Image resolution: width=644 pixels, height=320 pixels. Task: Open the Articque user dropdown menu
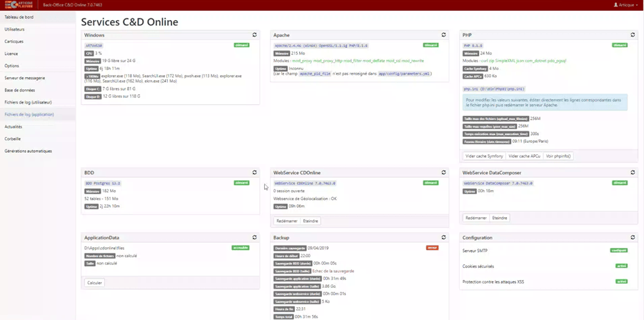coord(625,5)
